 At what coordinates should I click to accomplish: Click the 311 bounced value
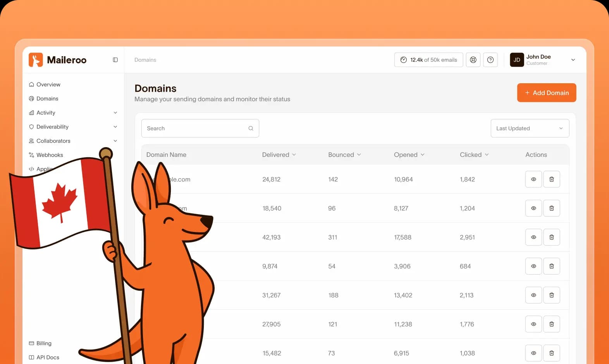click(x=332, y=237)
